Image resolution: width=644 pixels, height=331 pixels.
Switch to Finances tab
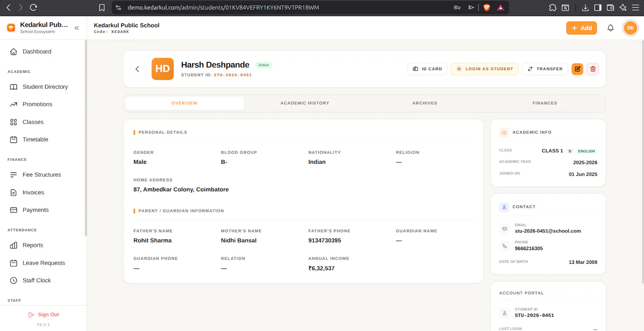coord(545,103)
